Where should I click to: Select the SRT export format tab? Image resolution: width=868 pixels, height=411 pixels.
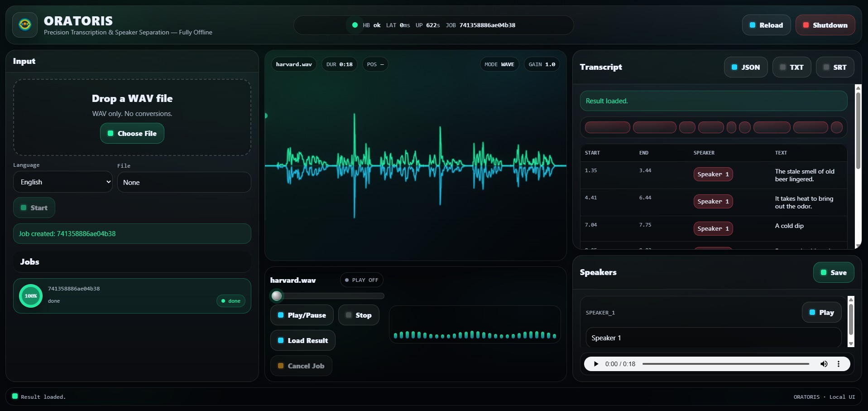point(834,67)
